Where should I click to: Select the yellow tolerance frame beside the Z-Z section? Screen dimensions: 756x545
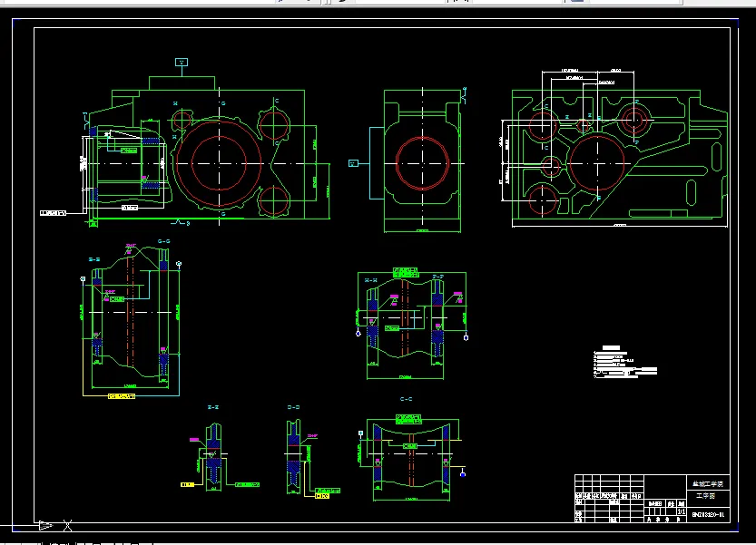[x=187, y=484]
